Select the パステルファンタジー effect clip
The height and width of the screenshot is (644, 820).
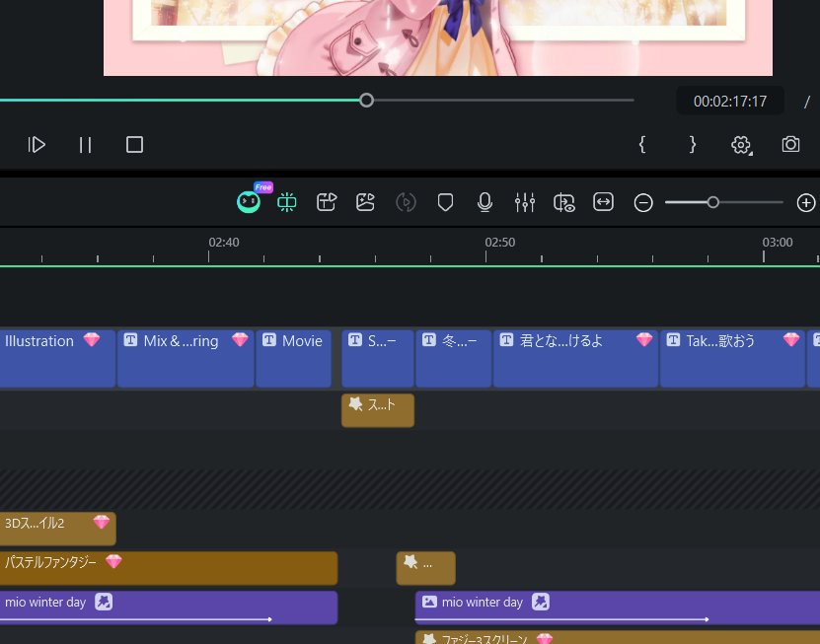pos(169,568)
